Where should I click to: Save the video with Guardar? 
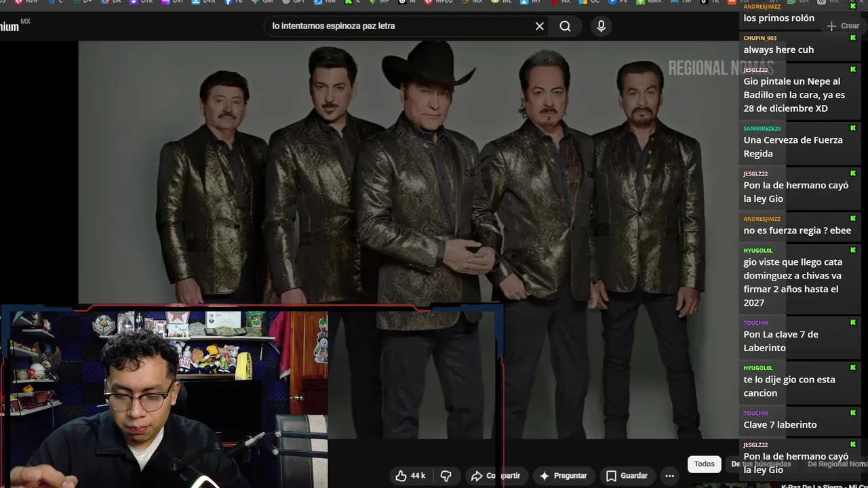coord(627,476)
